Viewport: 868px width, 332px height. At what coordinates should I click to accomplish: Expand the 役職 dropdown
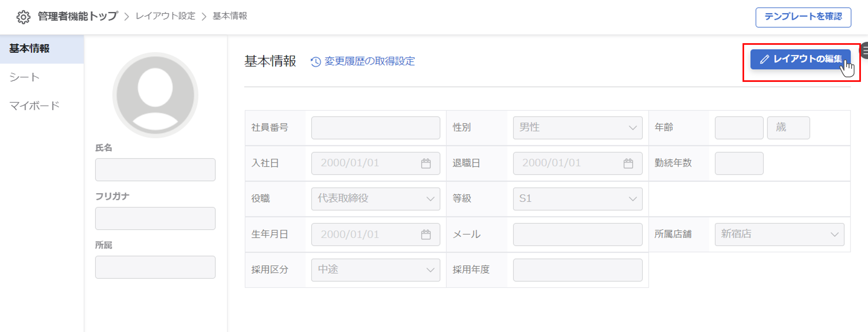click(x=375, y=199)
